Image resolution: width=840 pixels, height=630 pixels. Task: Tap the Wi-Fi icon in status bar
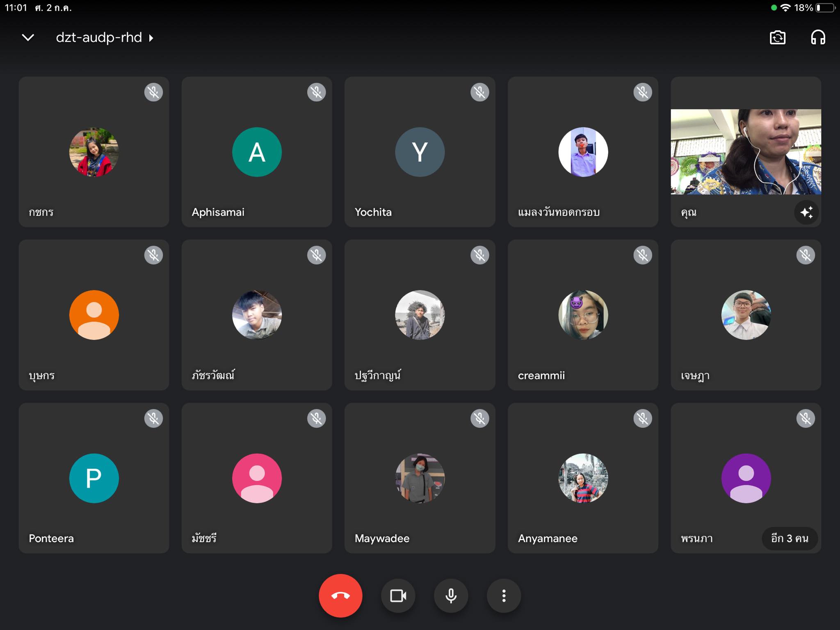(x=785, y=8)
